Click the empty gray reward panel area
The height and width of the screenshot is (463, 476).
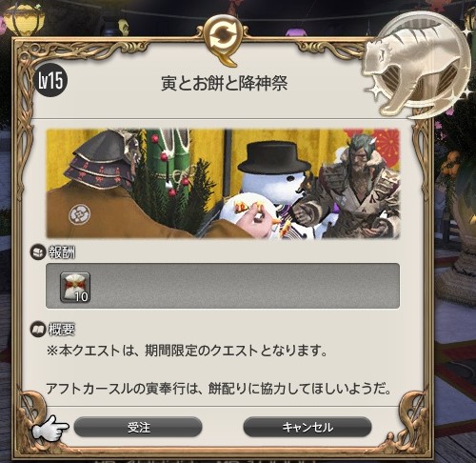(245, 286)
